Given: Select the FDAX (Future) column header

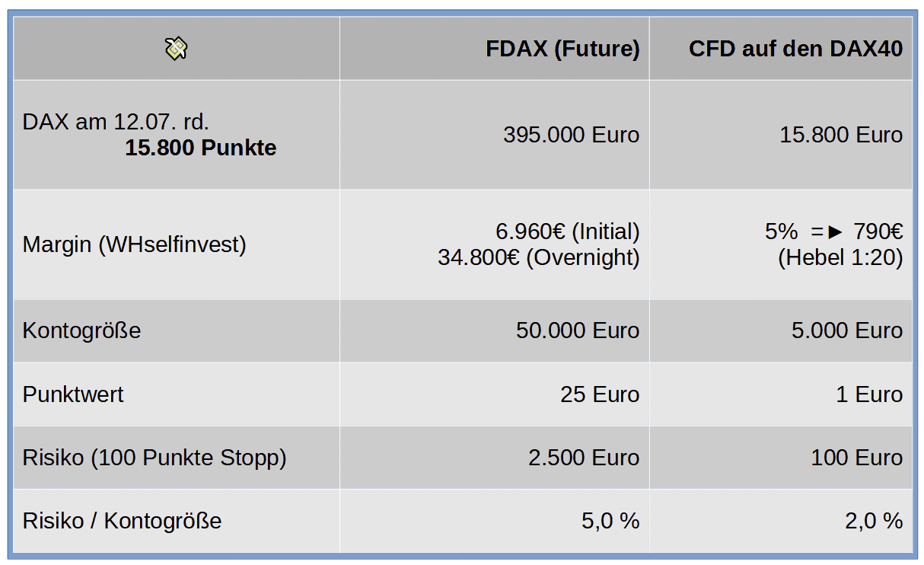Looking at the screenshot, I should tap(562, 49).
